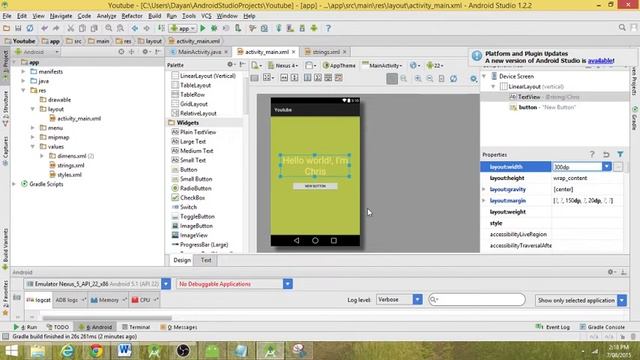Click Scroll from Source target icon
Screen dimensions: 640x360
point(121,52)
